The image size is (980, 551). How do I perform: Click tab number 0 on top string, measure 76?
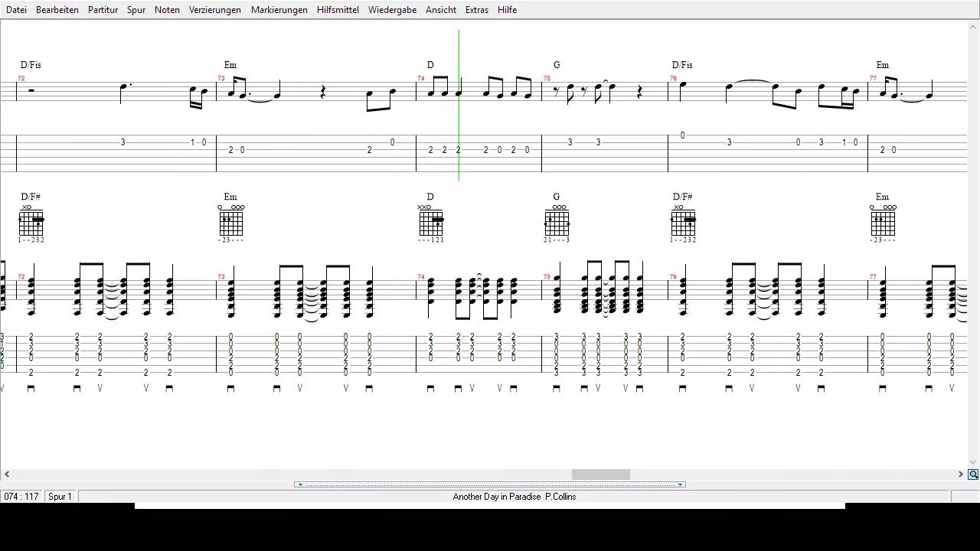coord(682,135)
